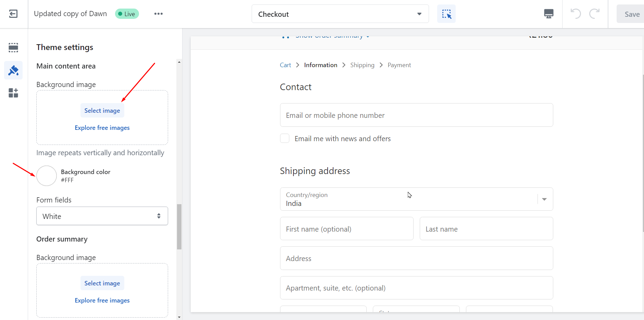Click Select image for main content background
644x320 pixels.
coord(102,111)
